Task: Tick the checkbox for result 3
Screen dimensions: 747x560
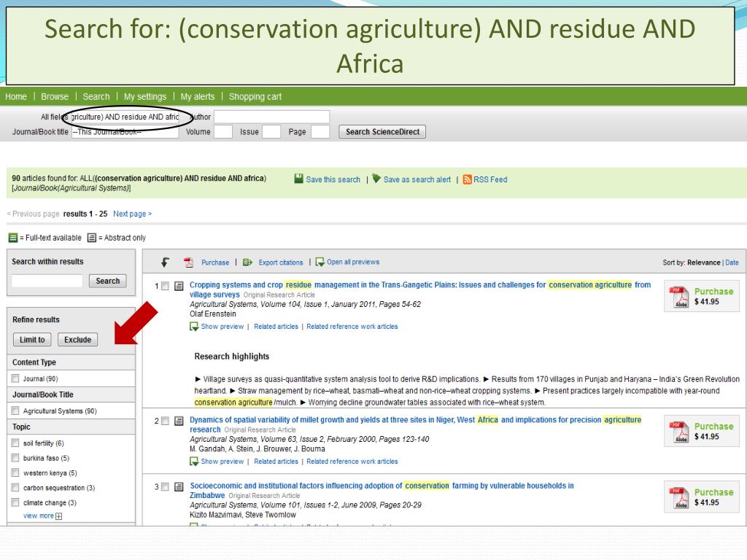Action: click(x=165, y=486)
